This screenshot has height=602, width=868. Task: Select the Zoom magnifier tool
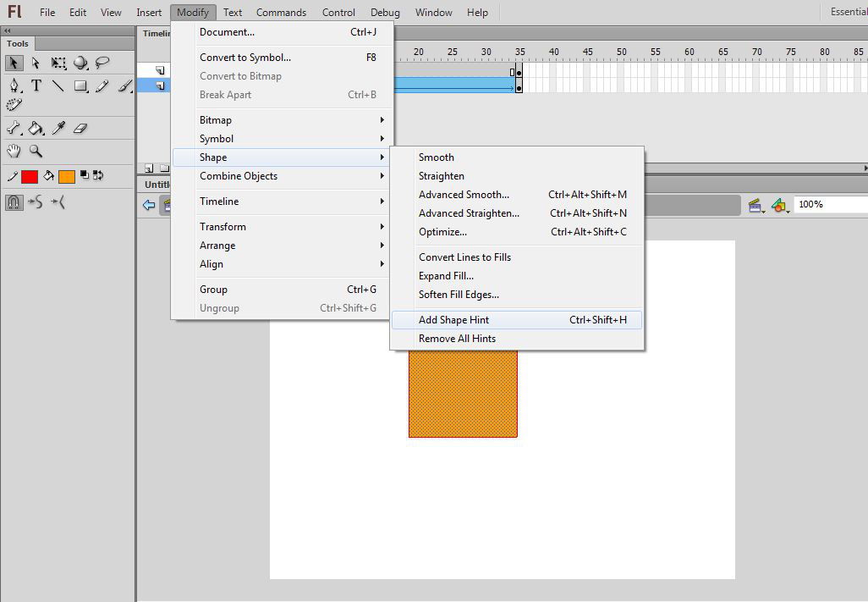pos(36,151)
